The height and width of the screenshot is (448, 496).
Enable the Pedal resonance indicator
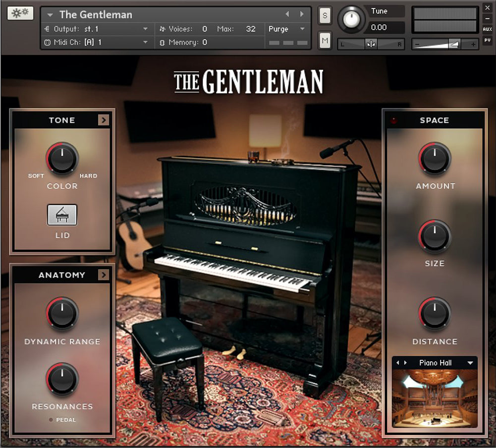pos(51,420)
